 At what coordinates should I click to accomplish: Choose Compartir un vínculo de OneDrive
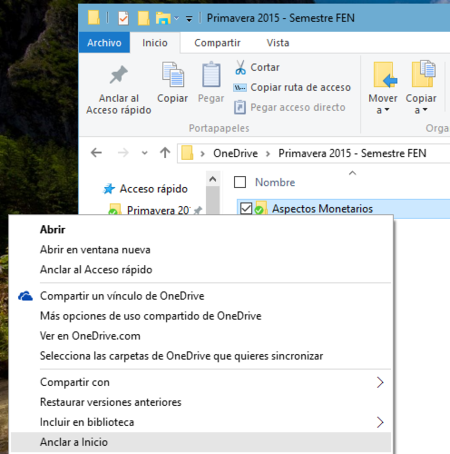click(201, 296)
